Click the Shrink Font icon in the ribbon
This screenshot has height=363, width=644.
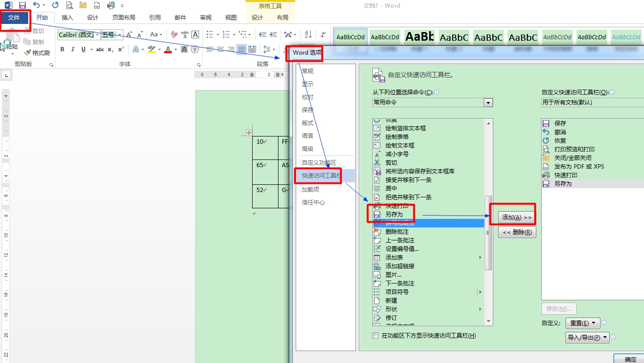pyautogui.click(x=140, y=34)
